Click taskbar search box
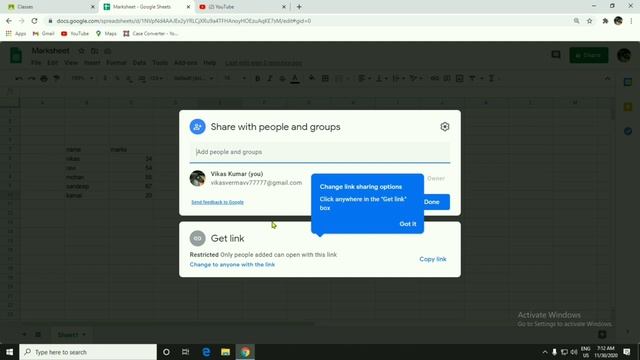The height and width of the screenshot is (360, 640). [x=88, y=352]
